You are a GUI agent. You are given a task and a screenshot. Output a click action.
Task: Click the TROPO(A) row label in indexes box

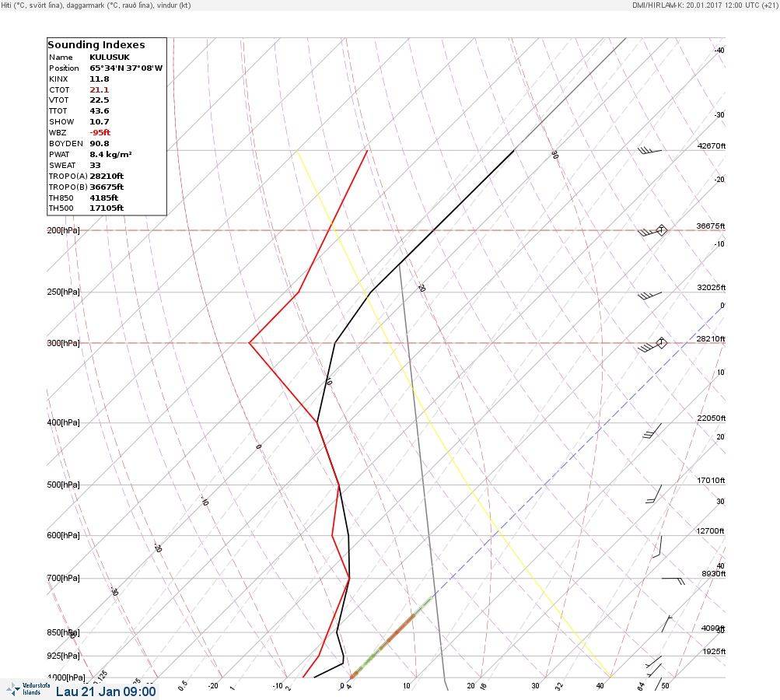[x=68, y=176]
